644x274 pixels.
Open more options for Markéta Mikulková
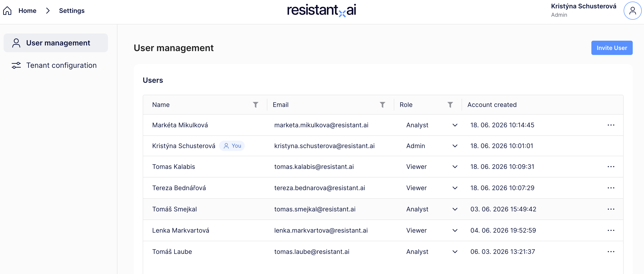coord(611,125)
